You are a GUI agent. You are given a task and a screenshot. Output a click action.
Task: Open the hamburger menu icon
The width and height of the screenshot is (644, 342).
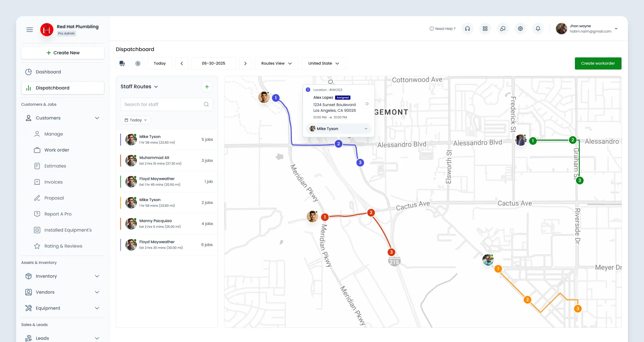click(x=30, y=30)
